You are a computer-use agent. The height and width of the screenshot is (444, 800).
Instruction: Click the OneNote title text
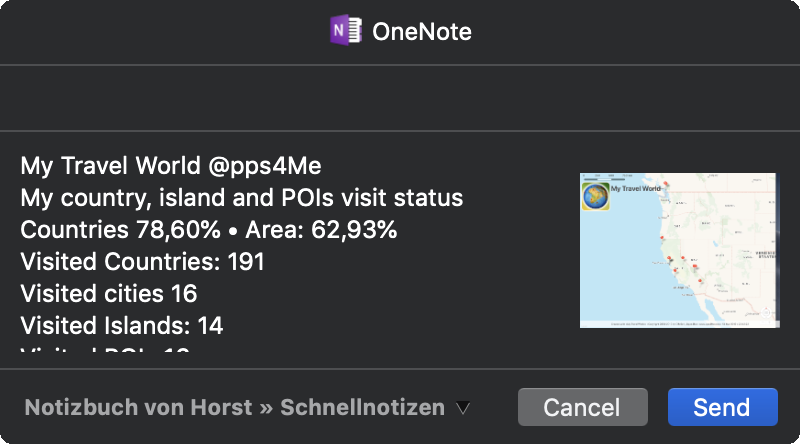pyautogui.click(x=422, y=32)
